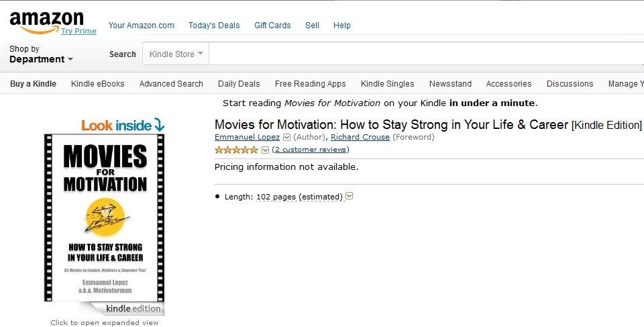Click the Gift Cards menu link
The height and width of the screenshot is (327, 644).
coord(272,26)
